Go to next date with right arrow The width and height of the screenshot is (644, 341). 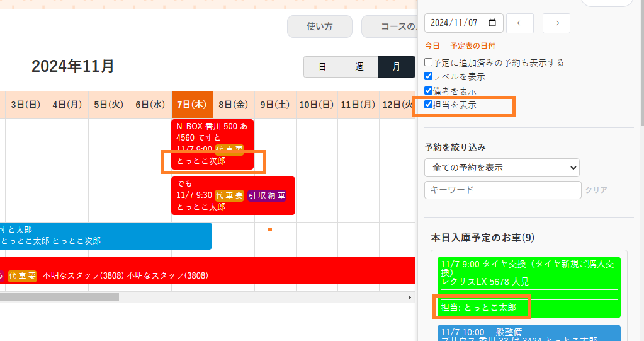click(556, 23)
